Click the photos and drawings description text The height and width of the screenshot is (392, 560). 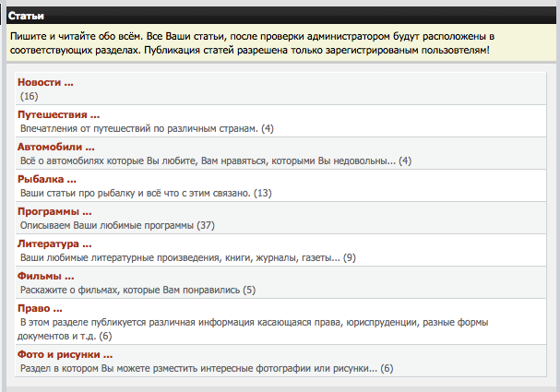(x=207, y=368)
